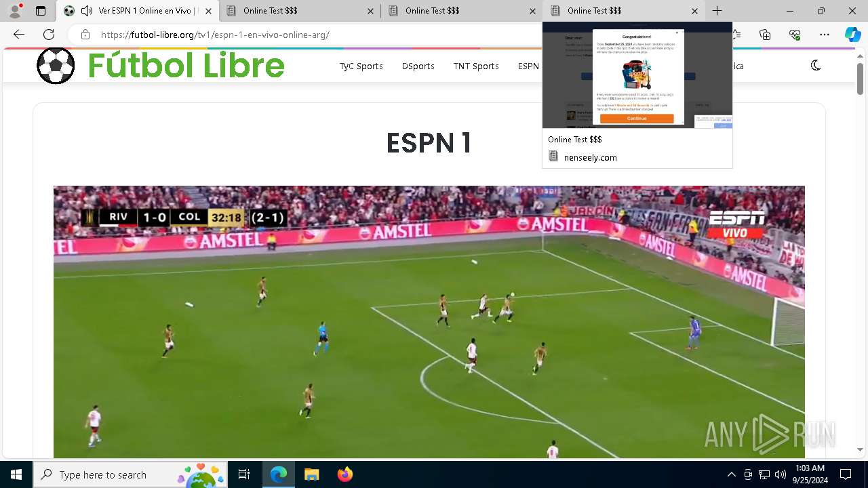Open the volume tray icon
The height and width of the screenshot is (488, 868).
(781, 474)
